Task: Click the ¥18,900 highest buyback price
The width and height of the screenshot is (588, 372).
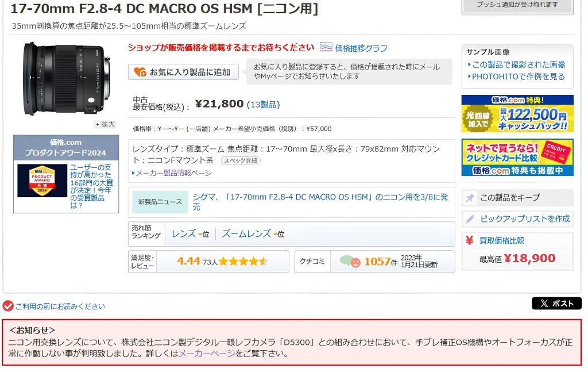Action: pos(529,258)
